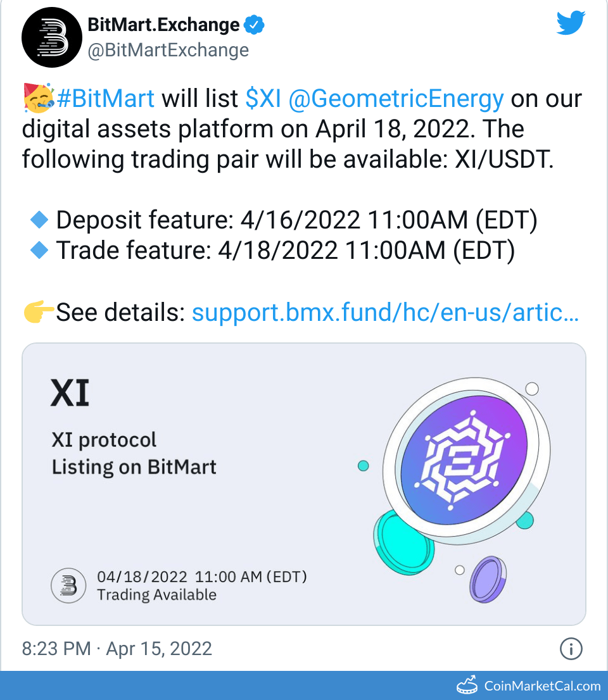
Task: Click the CoinMarketCal.com watermark text
Action: 541,686
